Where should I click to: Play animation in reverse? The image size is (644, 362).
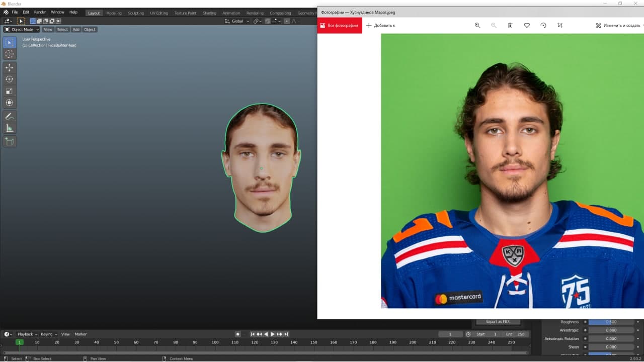tap(266, 334)
